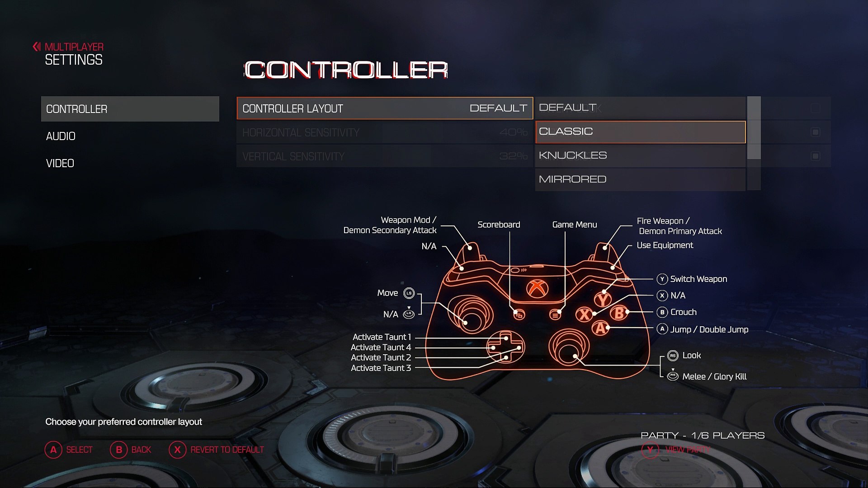Select the DEFAULT controller layout
This screenshot has width=868, height=488.
point(640,107)
